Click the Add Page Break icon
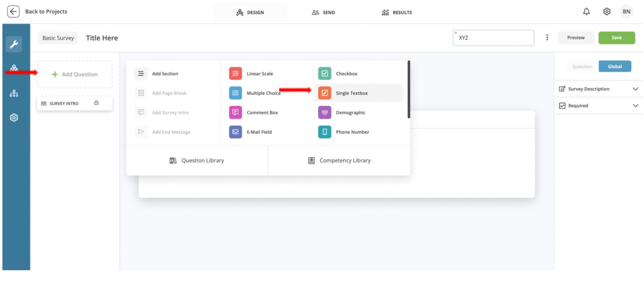The image size is (644, 300). click(141, 93)
